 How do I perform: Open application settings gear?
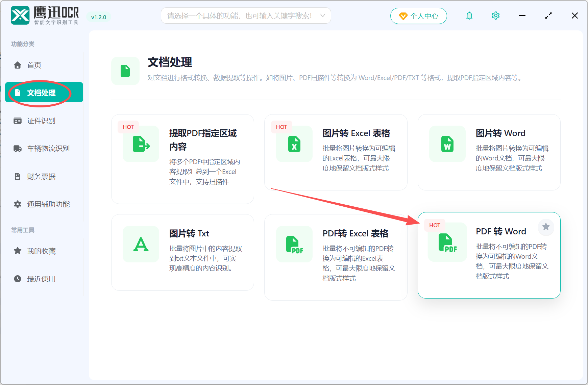[x=495, y=15]
